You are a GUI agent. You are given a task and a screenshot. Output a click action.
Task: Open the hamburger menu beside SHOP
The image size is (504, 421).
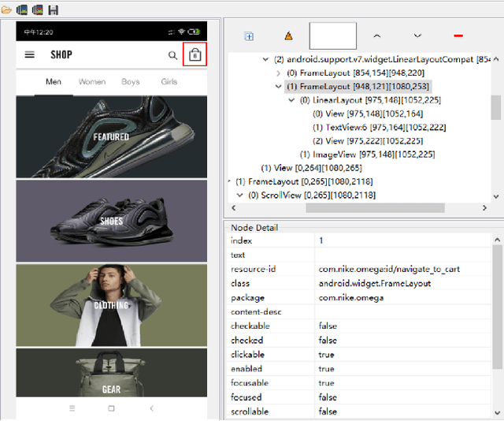[x=30, y=55]
